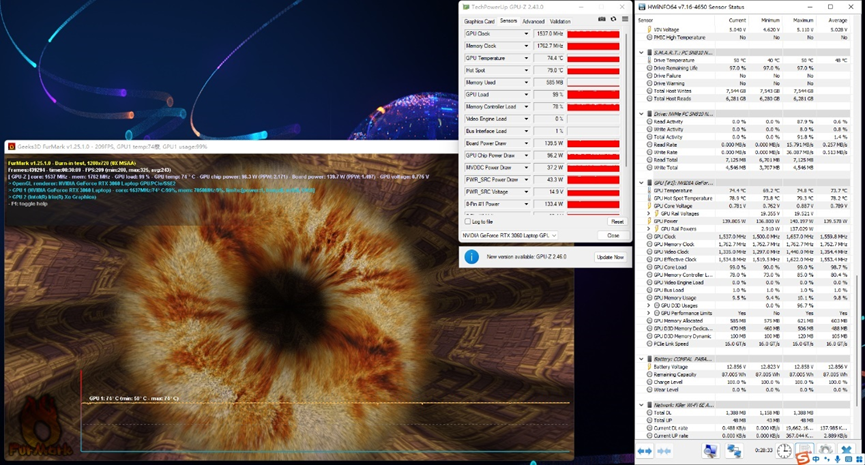Click GPU-Z refresh icon
Image resolution: width=865 pixels, height=465 pixels.
613,20
